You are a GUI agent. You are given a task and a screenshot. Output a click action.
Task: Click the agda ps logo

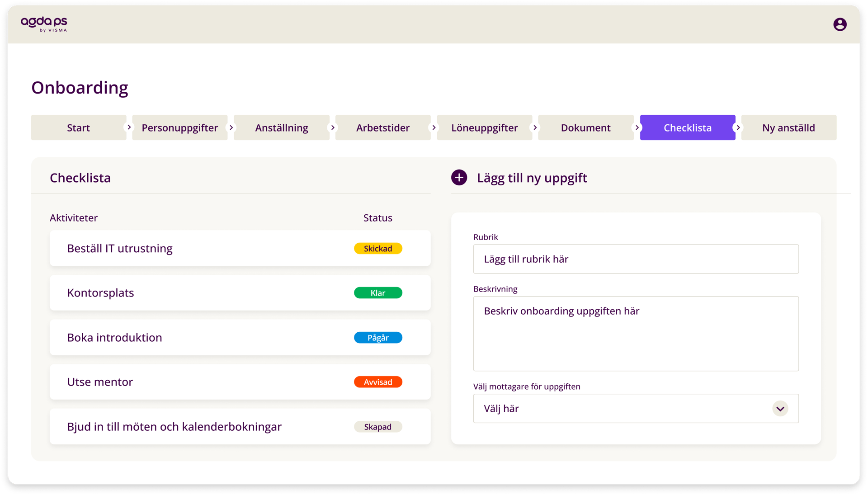pos(44,24)
